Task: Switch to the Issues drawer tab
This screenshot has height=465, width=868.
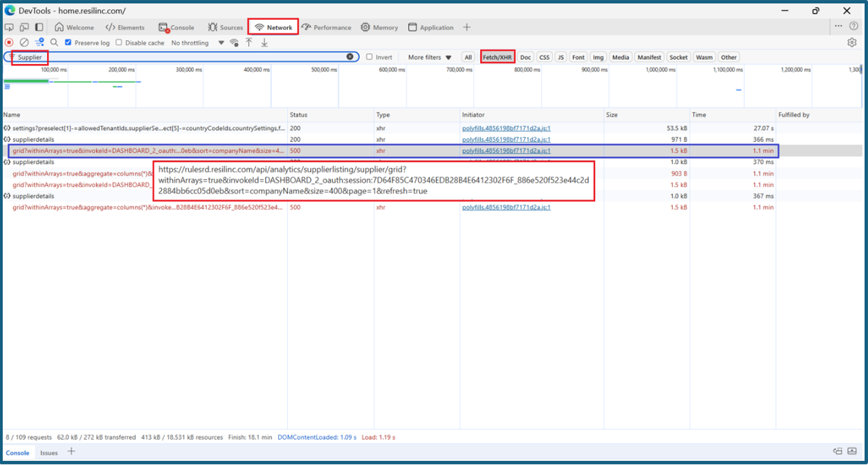Action: (x=49, y=453)
